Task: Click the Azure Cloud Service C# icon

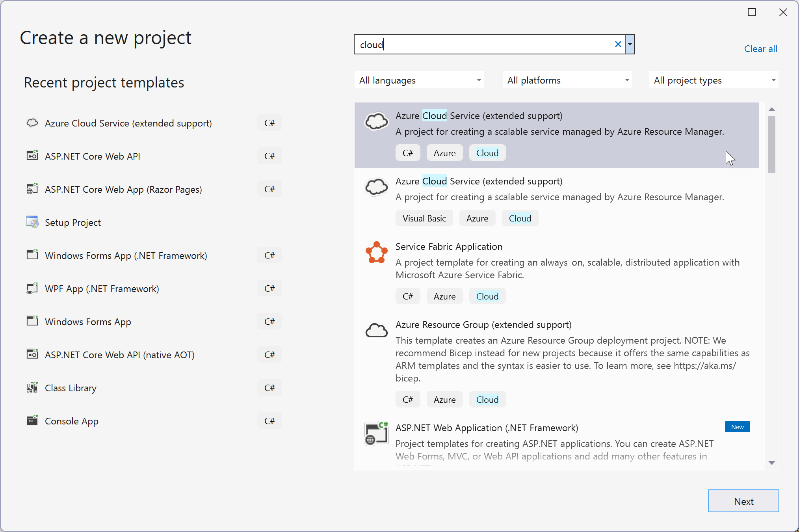Action: [x=377, y=122]
